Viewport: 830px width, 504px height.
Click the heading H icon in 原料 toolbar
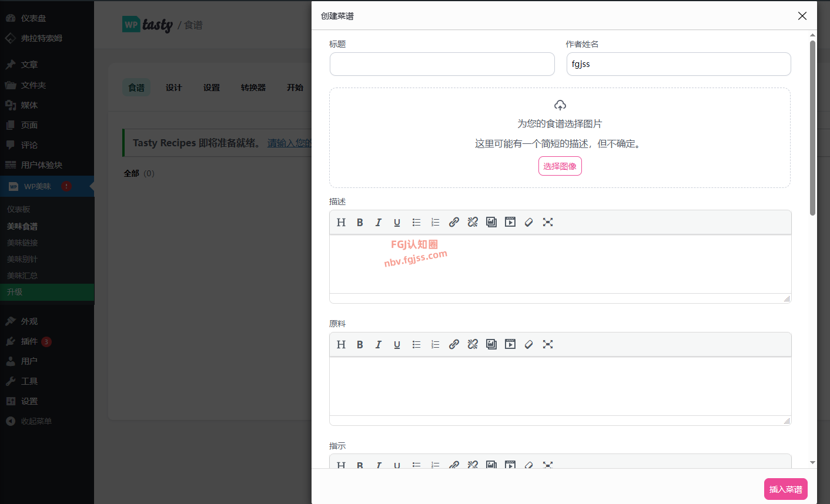point(341,344)
